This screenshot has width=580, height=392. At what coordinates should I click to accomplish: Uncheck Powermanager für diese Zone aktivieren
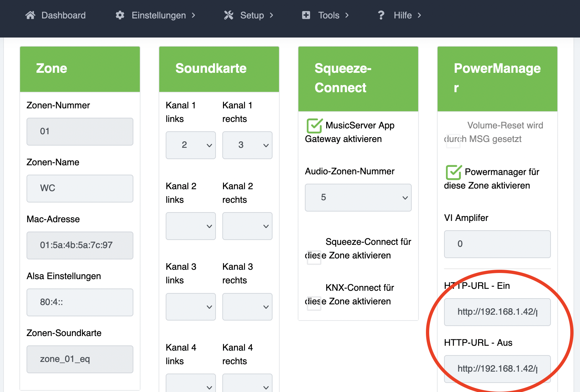(453, 172)
